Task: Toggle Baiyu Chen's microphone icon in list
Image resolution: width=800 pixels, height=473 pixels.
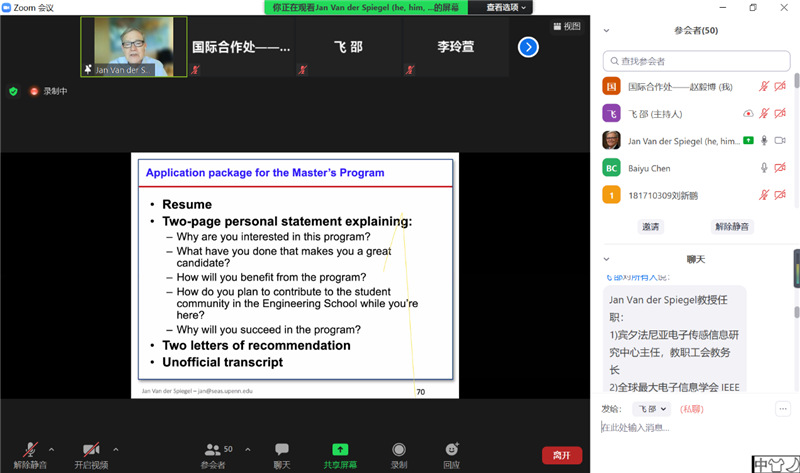Action: pyautogui.click(x=764, y=168)
